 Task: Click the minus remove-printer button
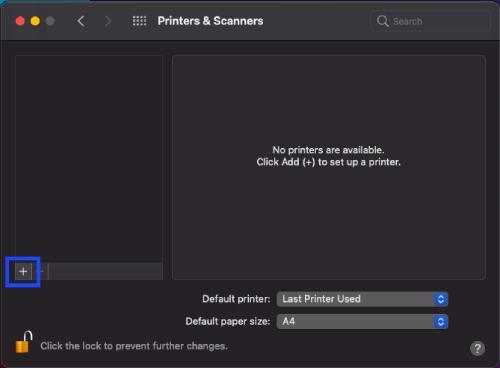41,271
